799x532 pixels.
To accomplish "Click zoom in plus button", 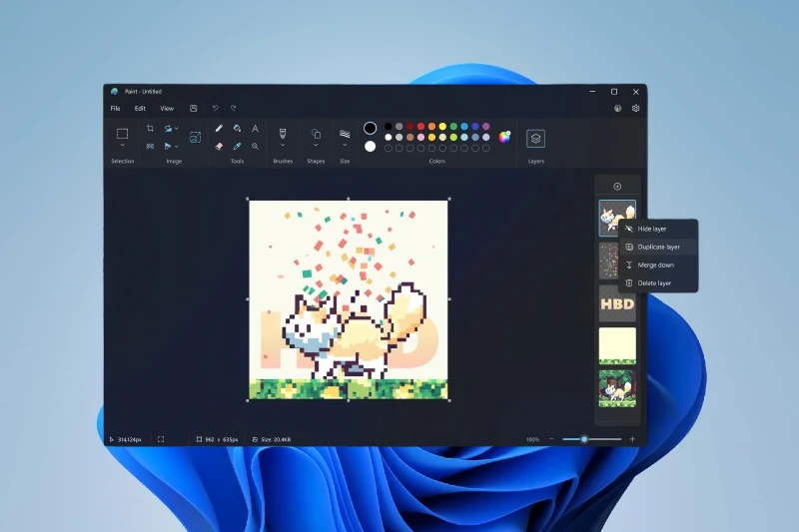I will point(632,439).
